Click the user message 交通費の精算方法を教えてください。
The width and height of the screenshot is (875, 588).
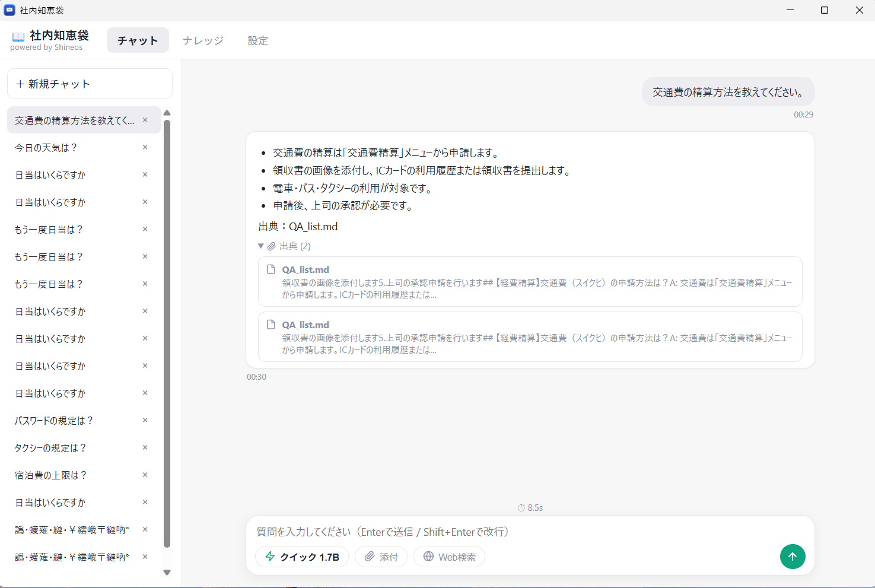tap(728, 92)
